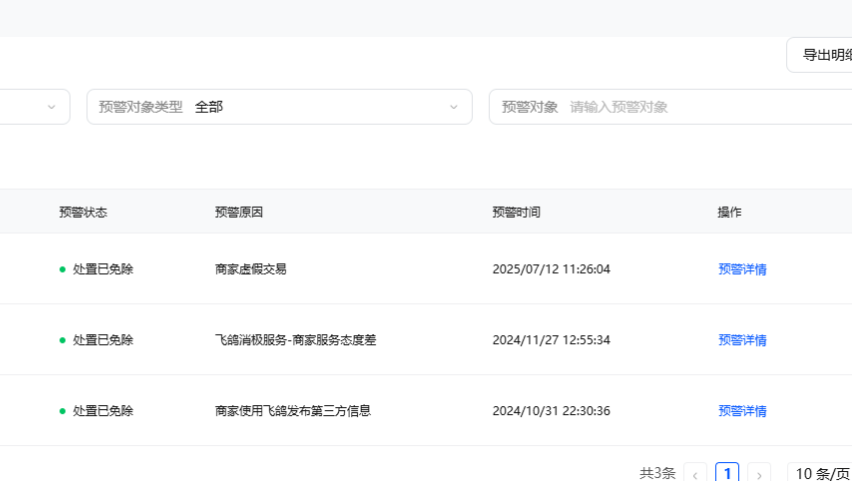This screenshot has height=481, width=852.
Task: Open the 预警对象类型 dropdown arrow
Action: [454, 107]
